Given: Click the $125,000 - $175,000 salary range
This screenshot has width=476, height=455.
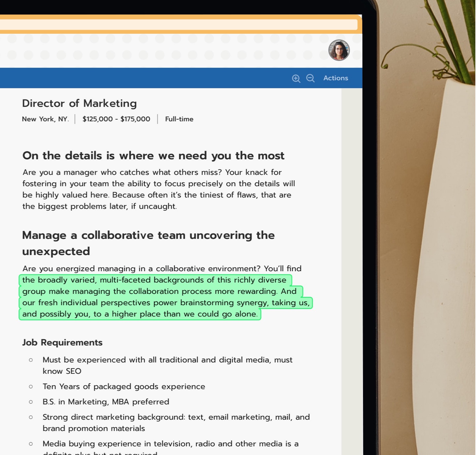Looking at the screenshot, I should tap(116, 119).
